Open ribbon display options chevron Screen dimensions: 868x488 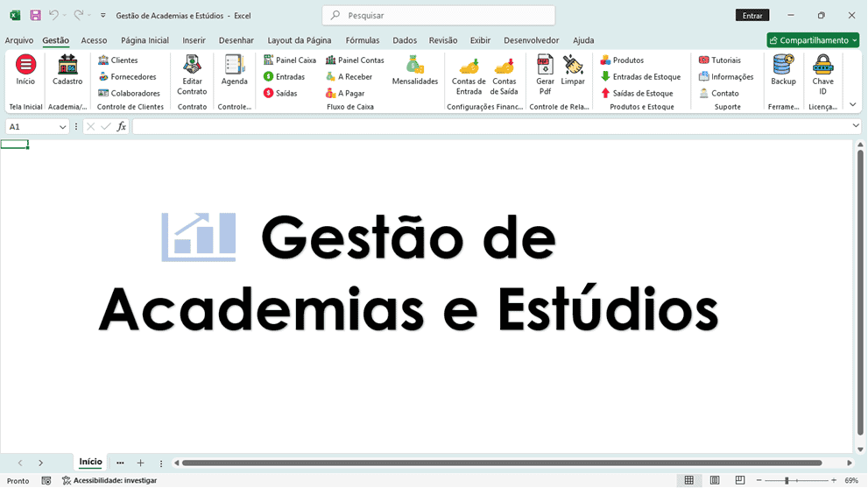click(x=853, y=104)
